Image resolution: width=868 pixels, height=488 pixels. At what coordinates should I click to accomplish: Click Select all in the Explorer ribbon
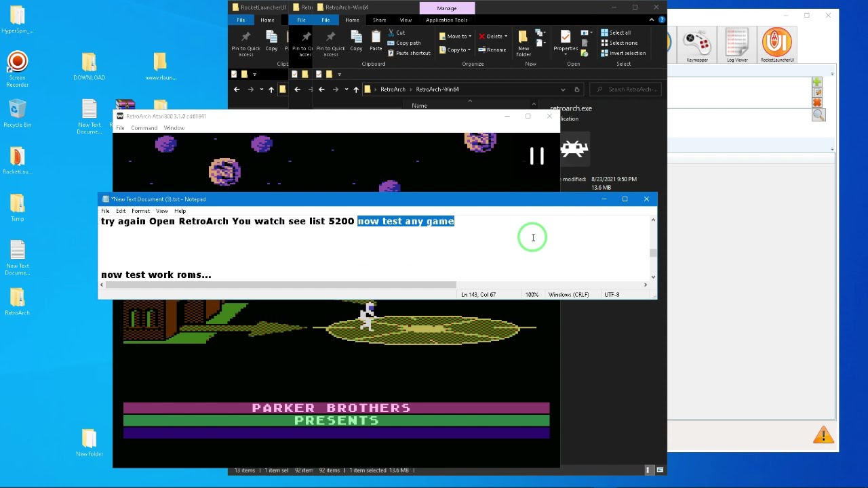tap(615, 33)
